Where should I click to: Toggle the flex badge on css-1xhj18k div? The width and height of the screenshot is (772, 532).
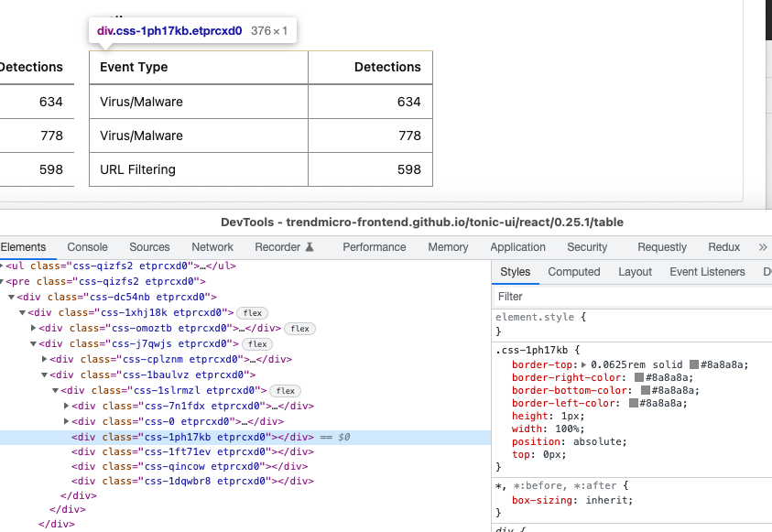252,313
